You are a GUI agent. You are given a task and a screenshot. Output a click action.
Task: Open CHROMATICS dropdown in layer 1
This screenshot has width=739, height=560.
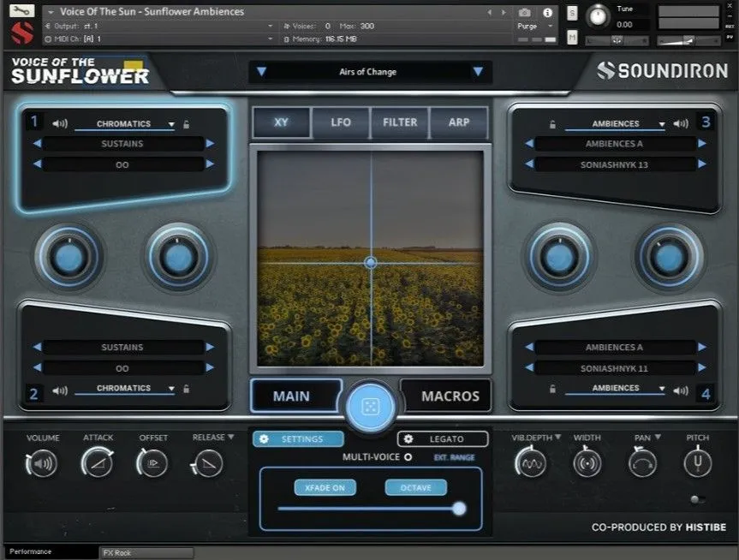click(x=125, y=124)
